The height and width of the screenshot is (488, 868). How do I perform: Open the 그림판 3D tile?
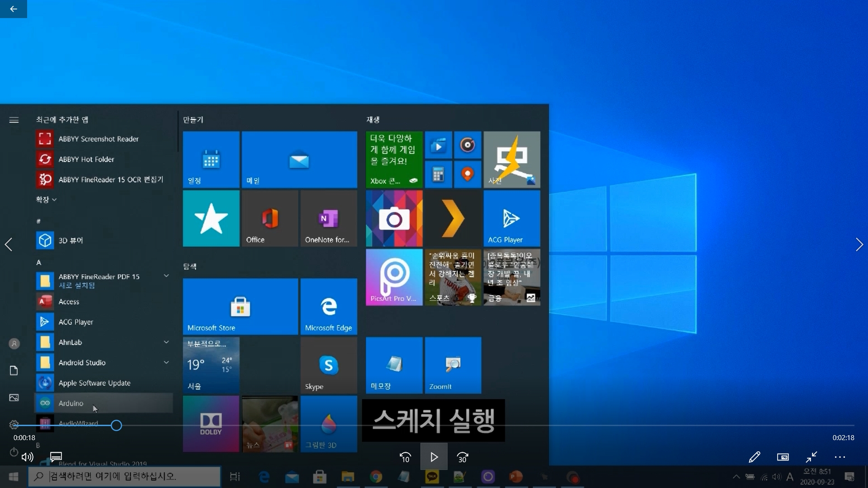coord(329,424)
